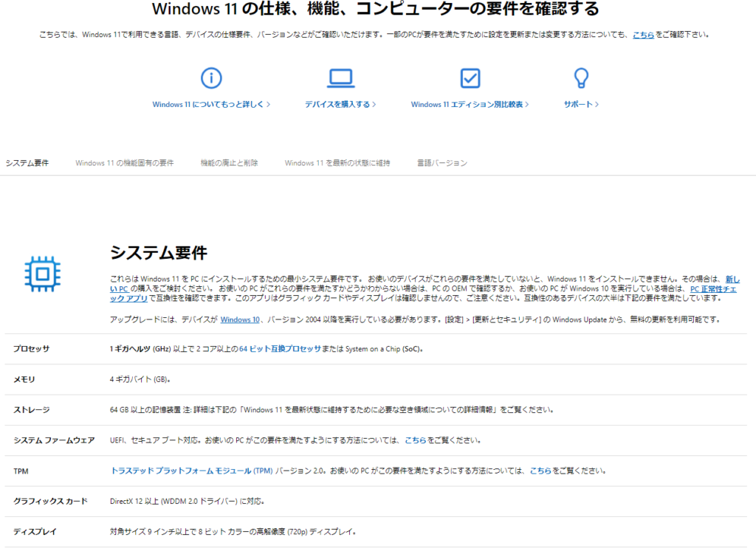Open '64 ビット互換プロセッサ' link
Image resolution: width=756 pixels, height=551 pixels.
coord(280,349)
